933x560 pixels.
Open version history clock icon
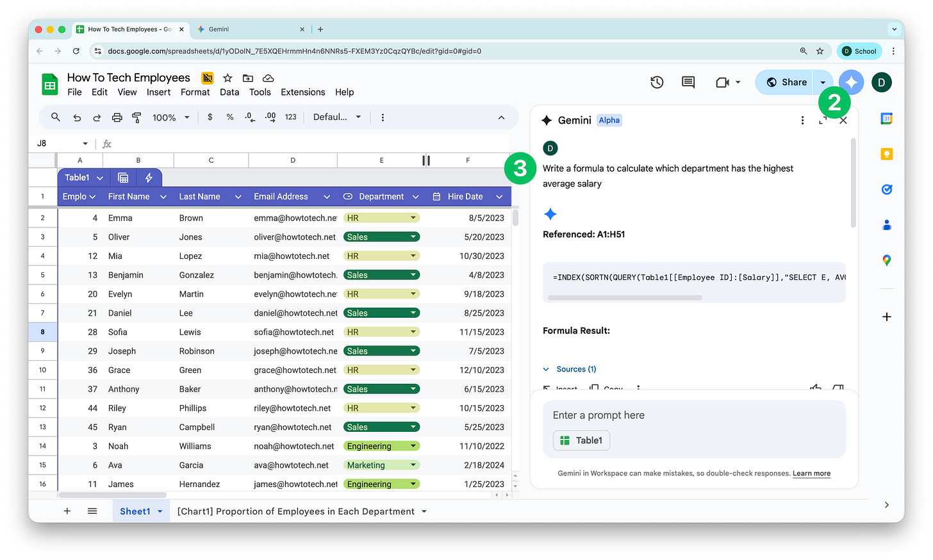point(657,82)
